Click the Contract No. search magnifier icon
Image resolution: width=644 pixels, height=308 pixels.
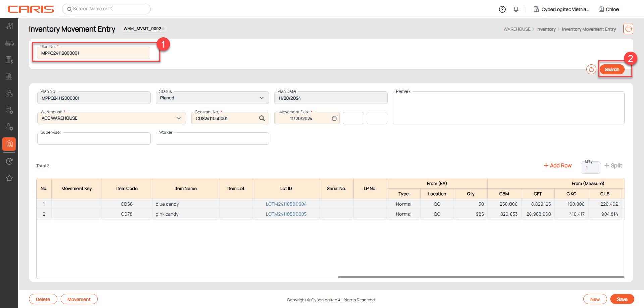(x=262, y=118)
